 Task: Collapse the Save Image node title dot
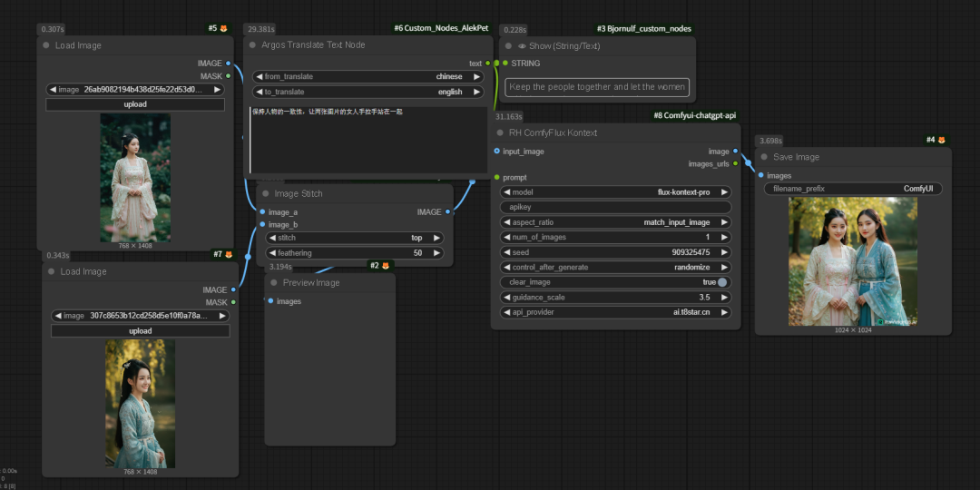click(x=764, y=157)
